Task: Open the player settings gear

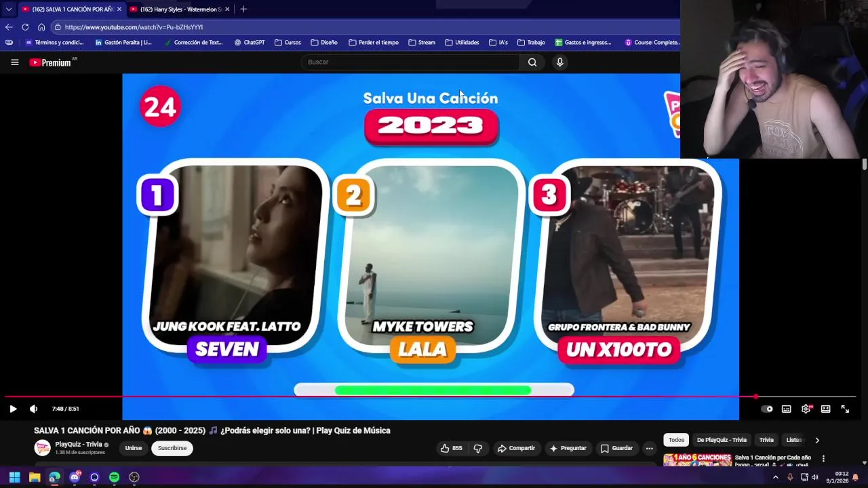Action: (x=806, y=409)
